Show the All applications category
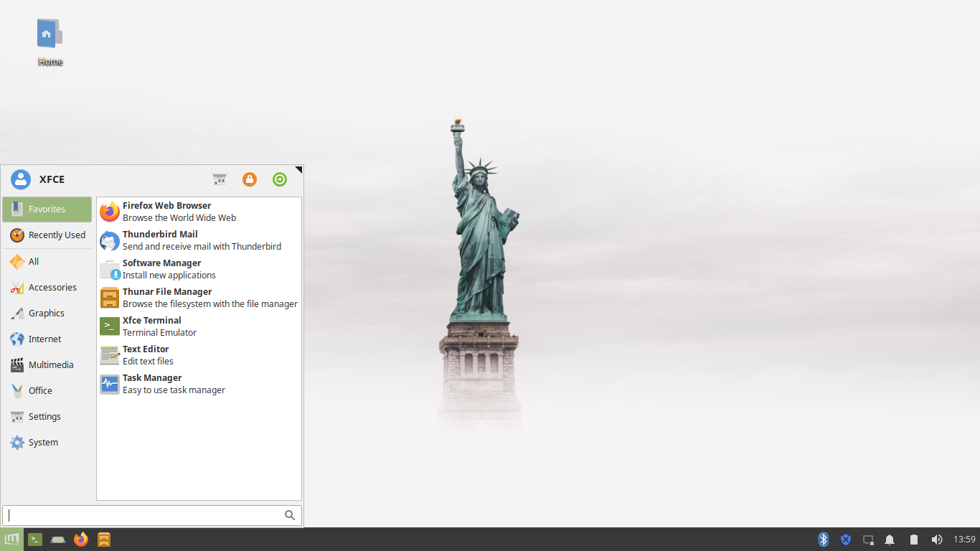 click(x=47, y=262)
